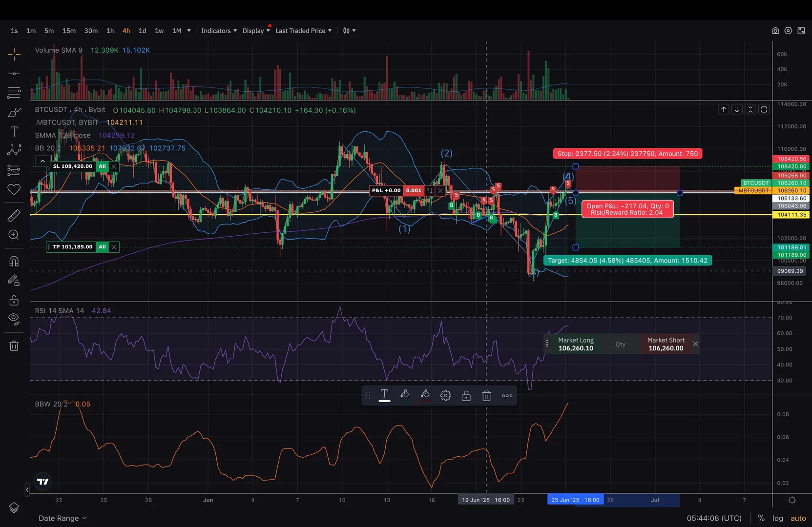
Task: Toggle hide all drawings eye icon
Action: tap(14, 320)
